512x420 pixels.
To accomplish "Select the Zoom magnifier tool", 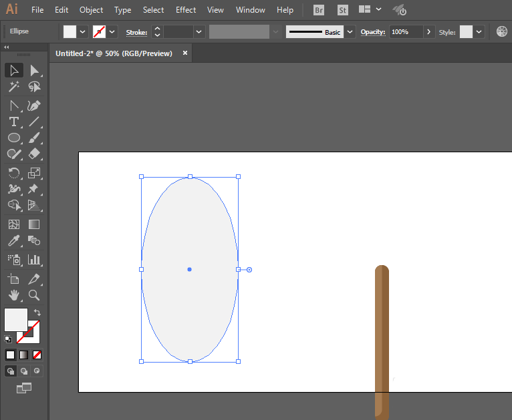I will [x=34, y=294].
